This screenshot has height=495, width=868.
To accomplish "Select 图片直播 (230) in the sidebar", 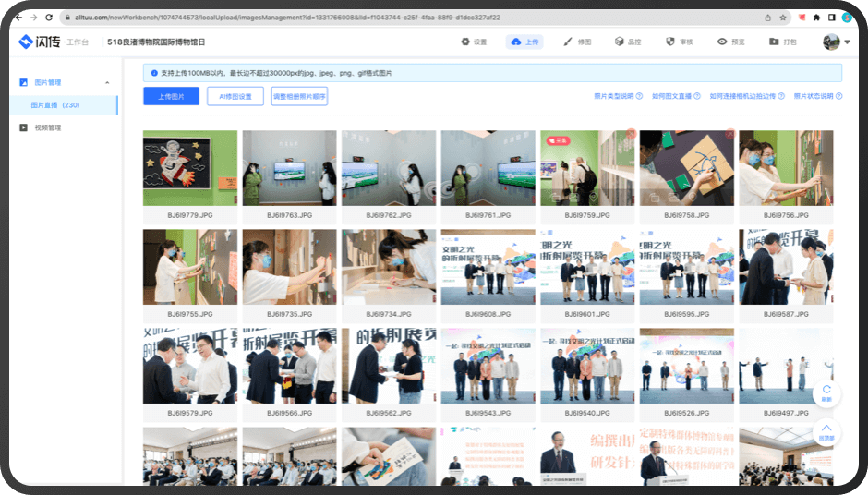I will point(55,105).
